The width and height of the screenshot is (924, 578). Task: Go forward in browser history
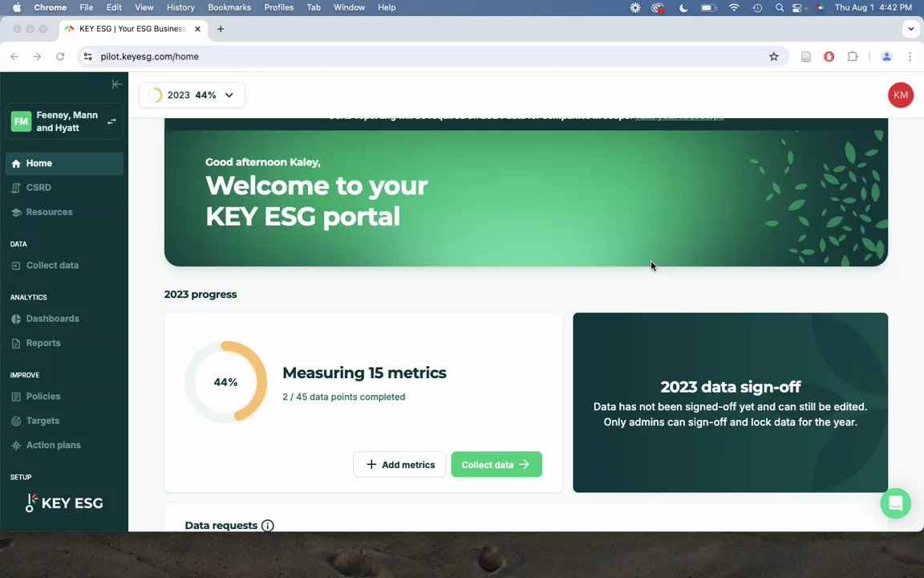click(x=37, y=57)
